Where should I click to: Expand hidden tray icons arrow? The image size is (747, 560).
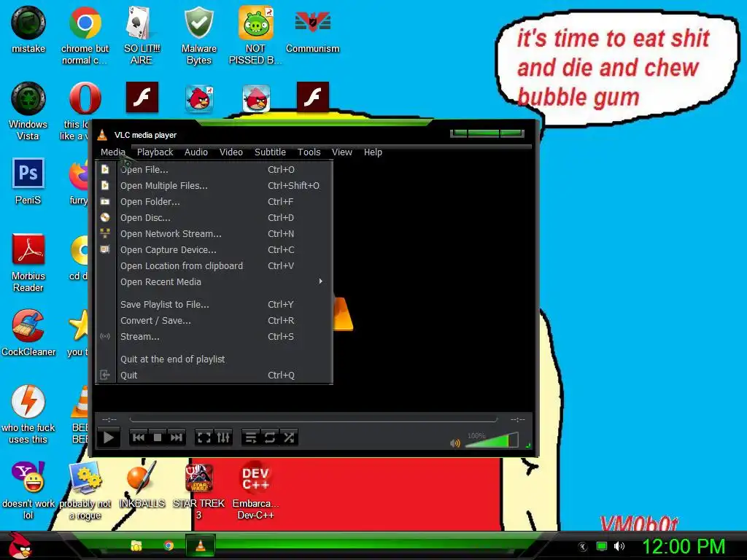(x=582, y=547)
